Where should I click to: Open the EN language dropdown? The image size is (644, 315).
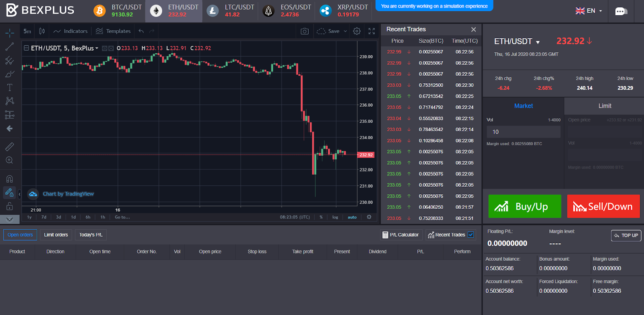[589, 11]
